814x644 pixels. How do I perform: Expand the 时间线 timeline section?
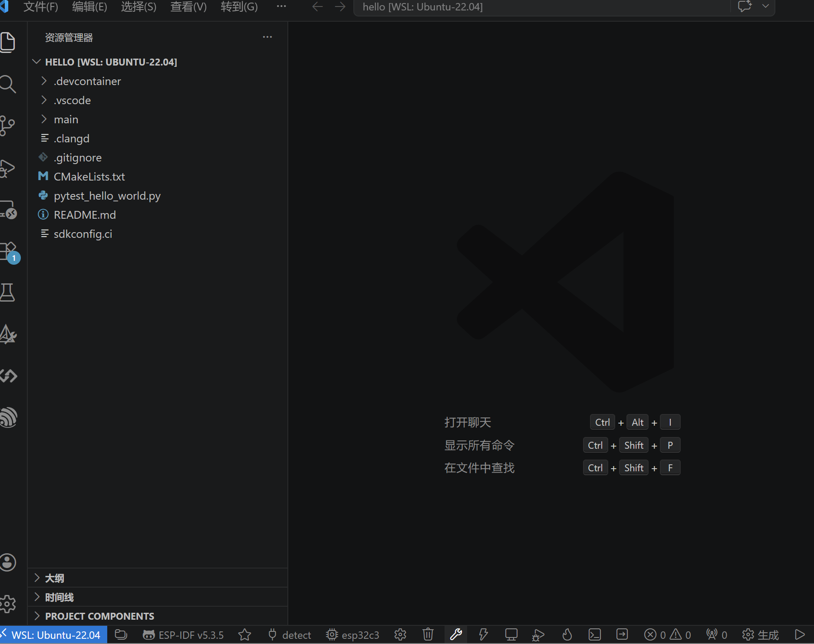click(158, 597)
